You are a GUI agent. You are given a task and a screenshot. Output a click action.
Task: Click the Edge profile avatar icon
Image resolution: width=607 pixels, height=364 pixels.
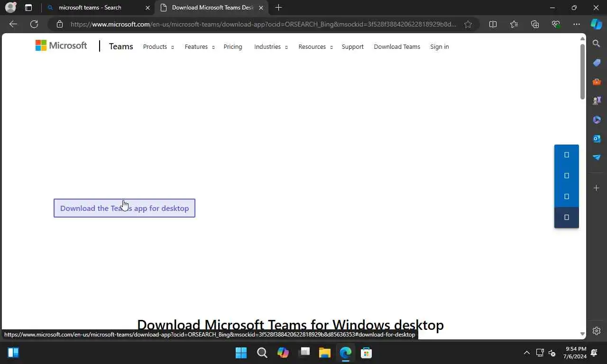(10, 8)
